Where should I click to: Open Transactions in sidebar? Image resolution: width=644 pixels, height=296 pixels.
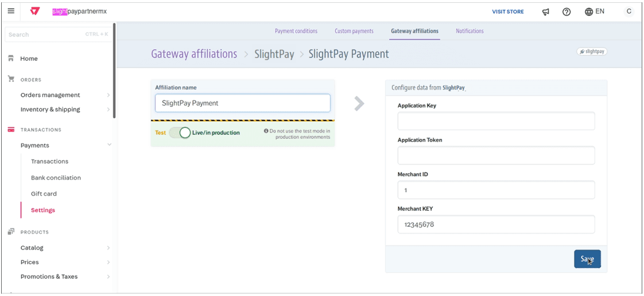[x=50, y=161]
